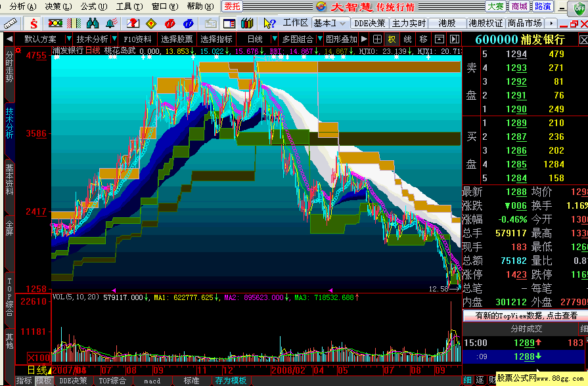The width and height of the screenshot is (588, 386).
Task: Click the traffic light toolbar icon
Action: pyautogui.click(x=55, y=23)
